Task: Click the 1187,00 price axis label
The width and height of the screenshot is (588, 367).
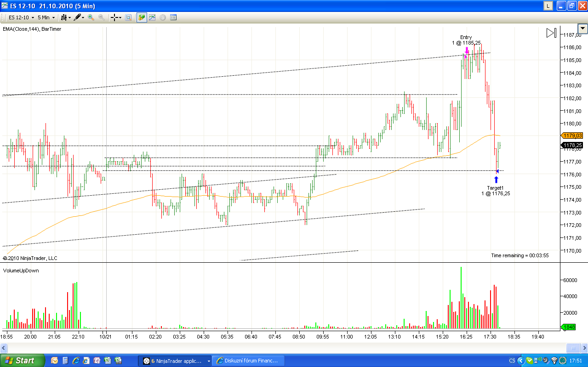Action: (571, 35)
